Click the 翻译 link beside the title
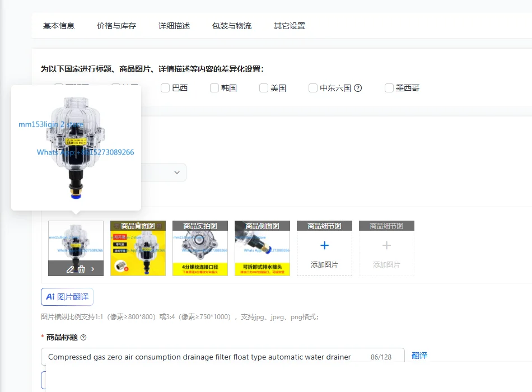 [419, 356]
